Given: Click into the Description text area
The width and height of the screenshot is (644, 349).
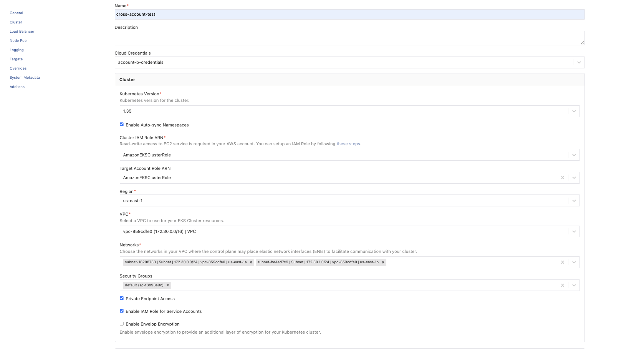Looking at the screenshot, I should click(x=349, y=38).
